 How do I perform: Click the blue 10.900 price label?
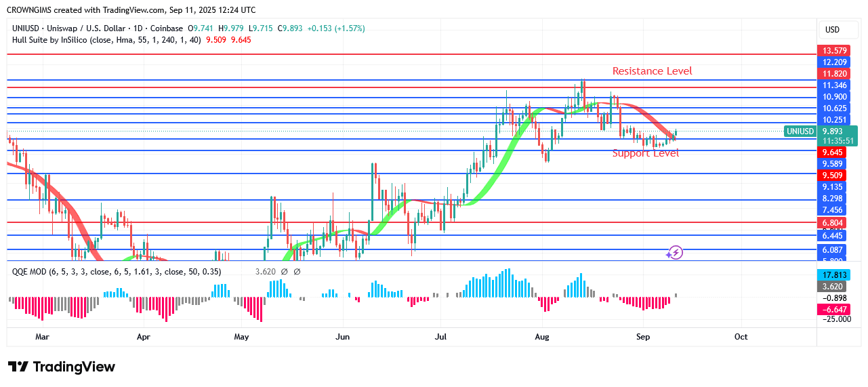(x=832, y=97)
